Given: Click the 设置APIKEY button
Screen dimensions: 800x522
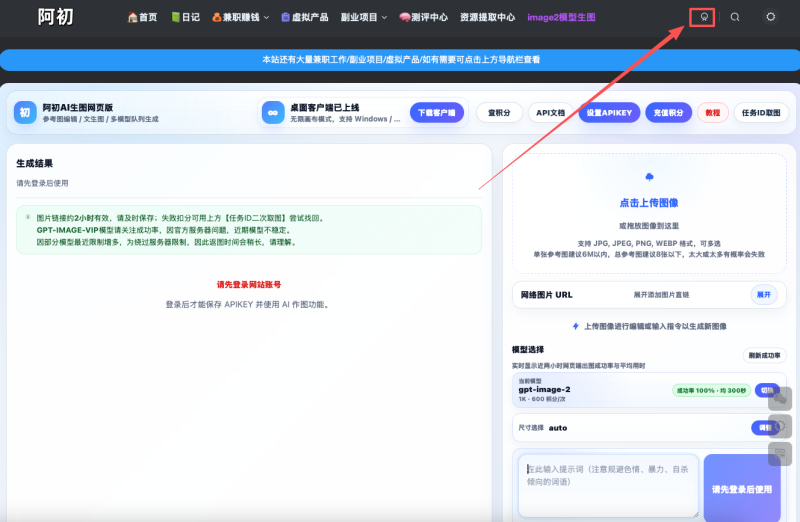Looking at the screenshot, I should (x=609, y=113).
